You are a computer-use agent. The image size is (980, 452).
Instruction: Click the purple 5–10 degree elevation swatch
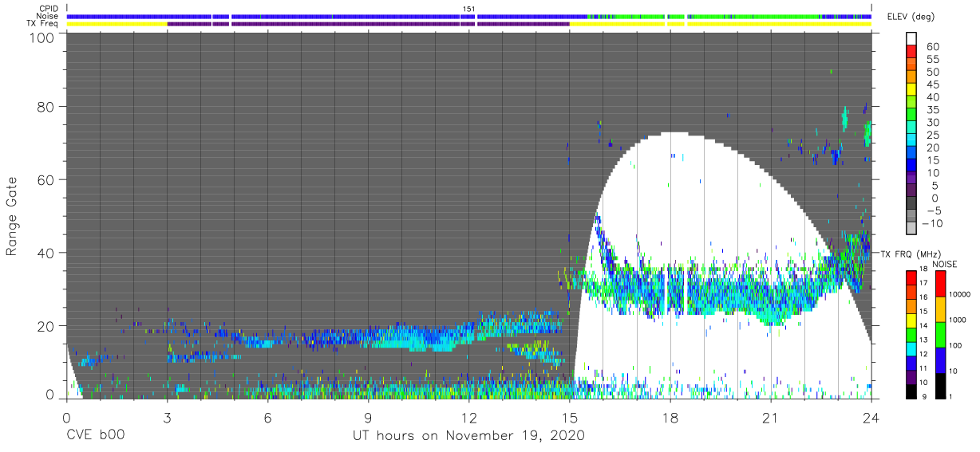pyautogui.click(x=911, y=179)
